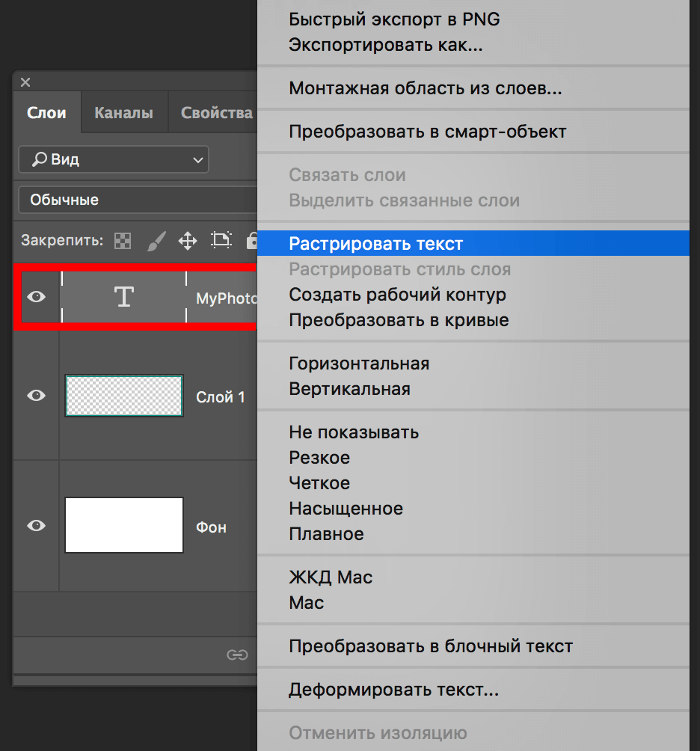
Task: Select Быстрый экспорт в PNG
Action: [394, 19]
